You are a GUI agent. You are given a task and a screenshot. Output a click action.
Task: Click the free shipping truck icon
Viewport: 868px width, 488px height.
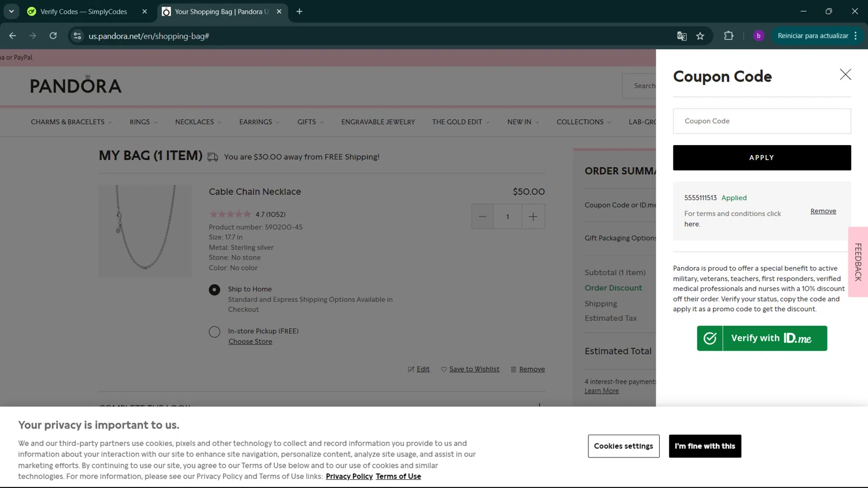click(213, 157)
